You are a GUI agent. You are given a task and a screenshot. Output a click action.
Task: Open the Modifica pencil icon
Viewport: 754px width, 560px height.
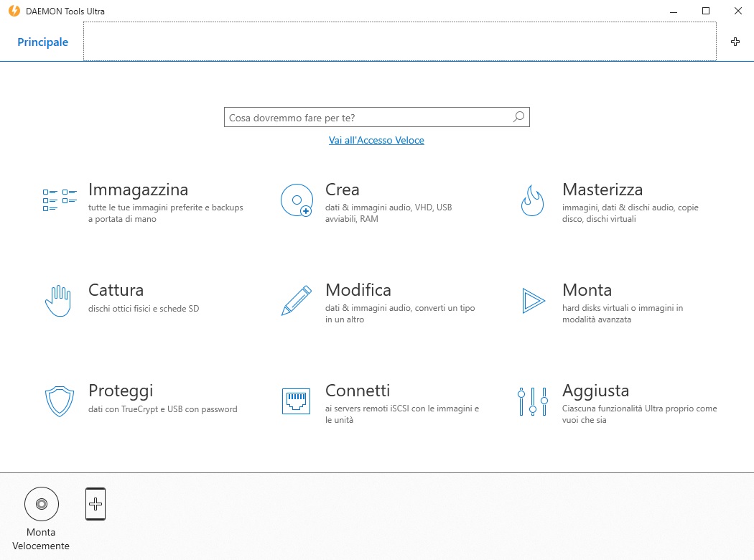point(296,300)
